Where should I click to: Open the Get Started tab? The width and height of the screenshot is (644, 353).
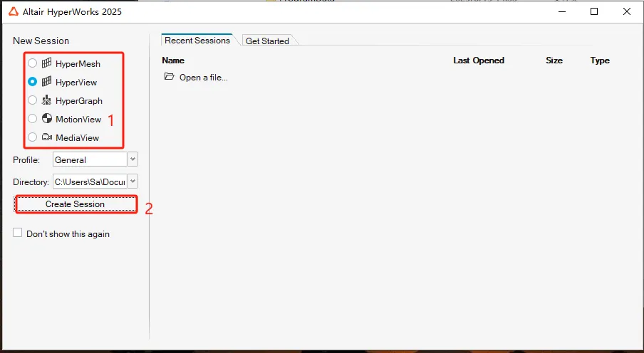click(x=267, y=41)
